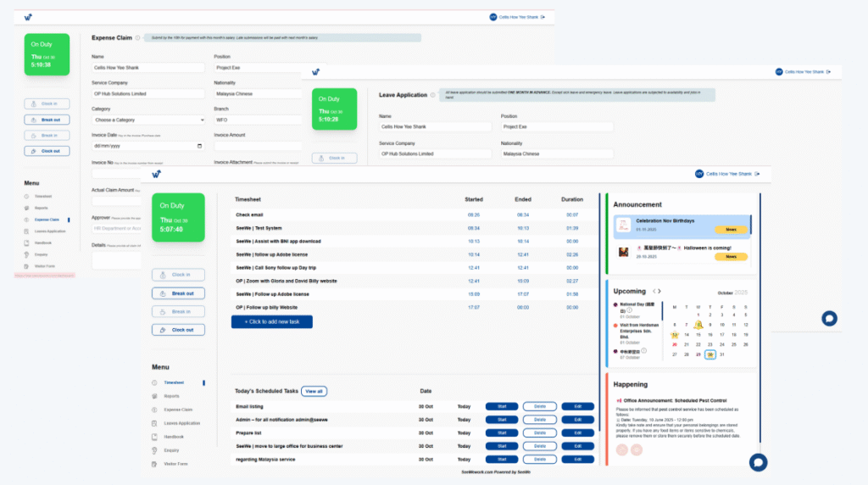Viewport: 868px width, 485px height.
Task: Click the info icon beside Leave Application heading
Action: [432, 95]
